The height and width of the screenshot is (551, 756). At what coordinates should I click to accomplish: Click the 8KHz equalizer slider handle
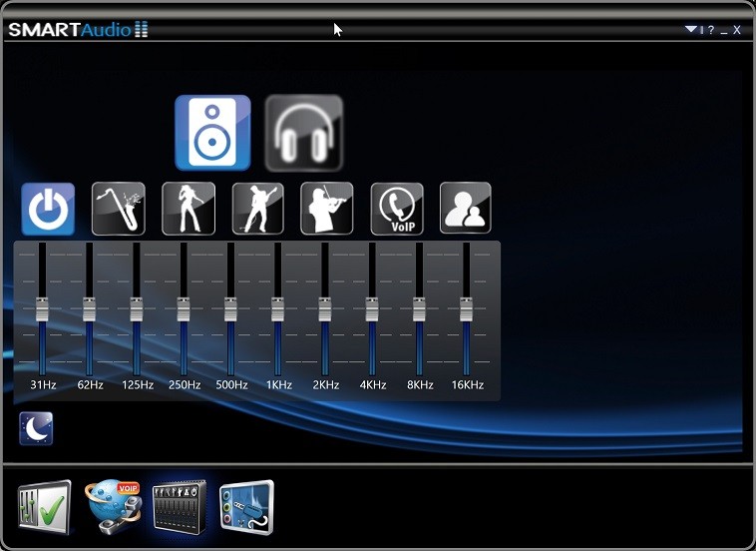click(419, 309)
